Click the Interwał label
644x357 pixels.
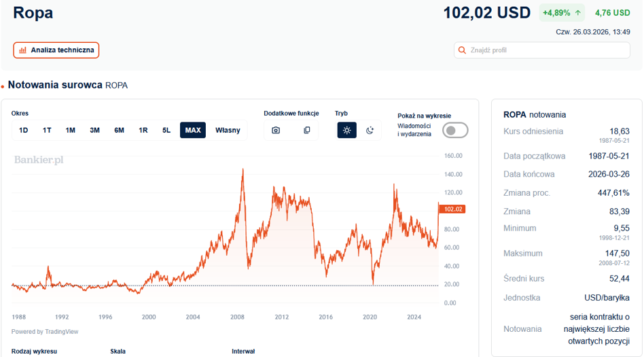coord(243,352)
